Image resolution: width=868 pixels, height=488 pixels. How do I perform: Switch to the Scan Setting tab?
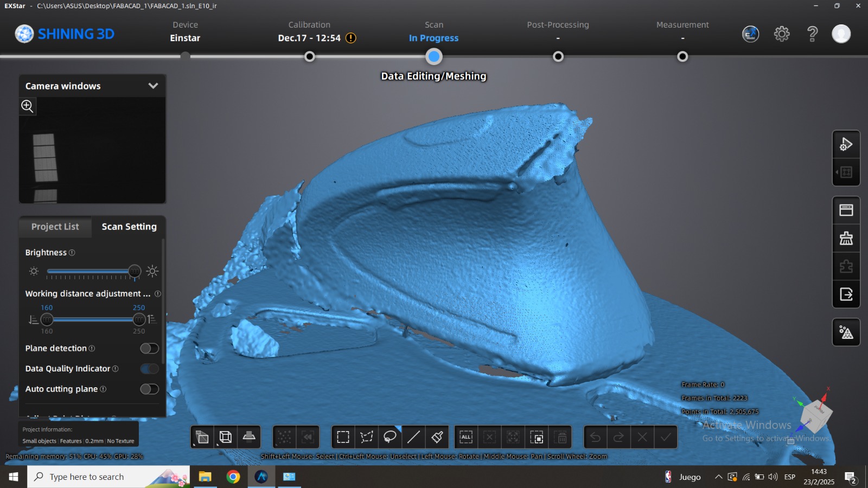tap(129, 227)
